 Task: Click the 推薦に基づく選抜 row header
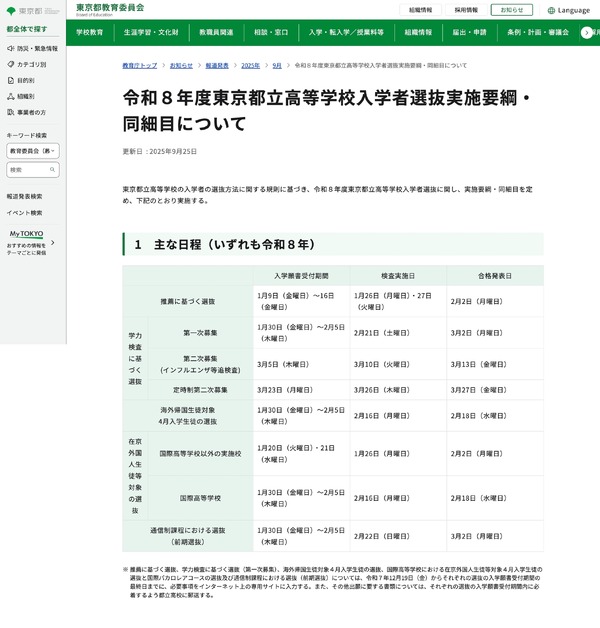point(188,302)
